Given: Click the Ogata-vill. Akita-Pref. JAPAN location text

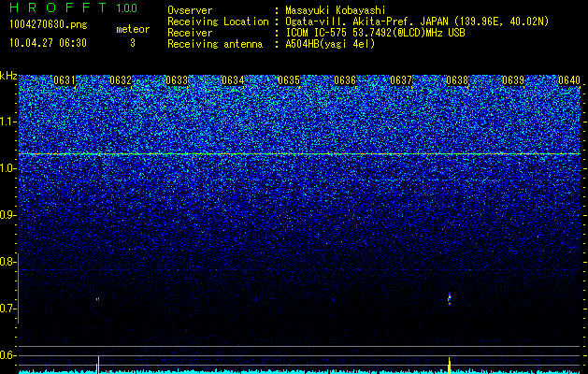Looking at the screenshot, I should (x=417, y=22).
